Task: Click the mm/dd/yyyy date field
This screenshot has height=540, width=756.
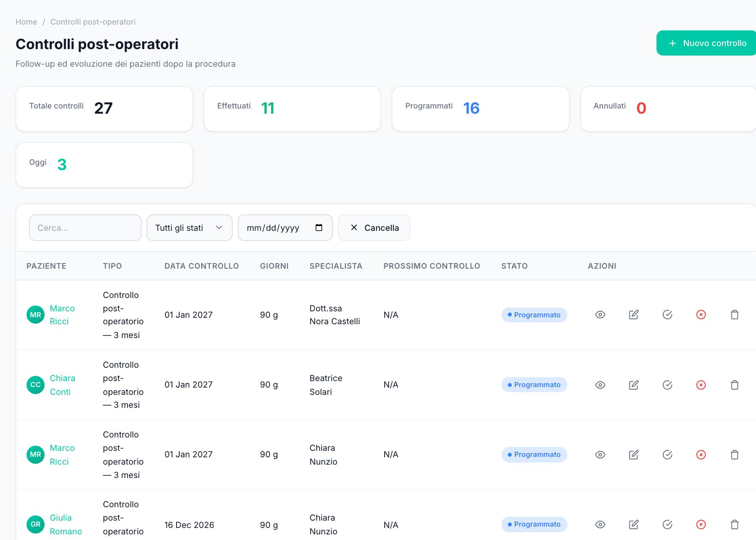Action: (x=285, y=227)
